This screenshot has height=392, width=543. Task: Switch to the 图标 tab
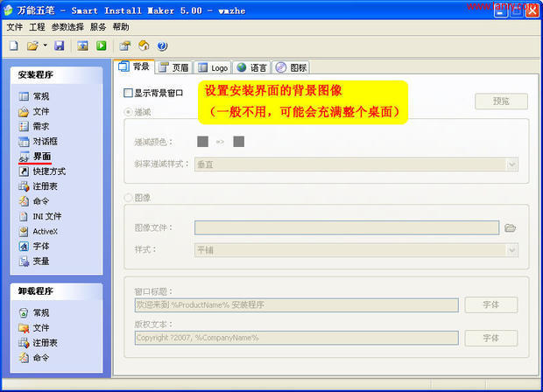[292, 67]
